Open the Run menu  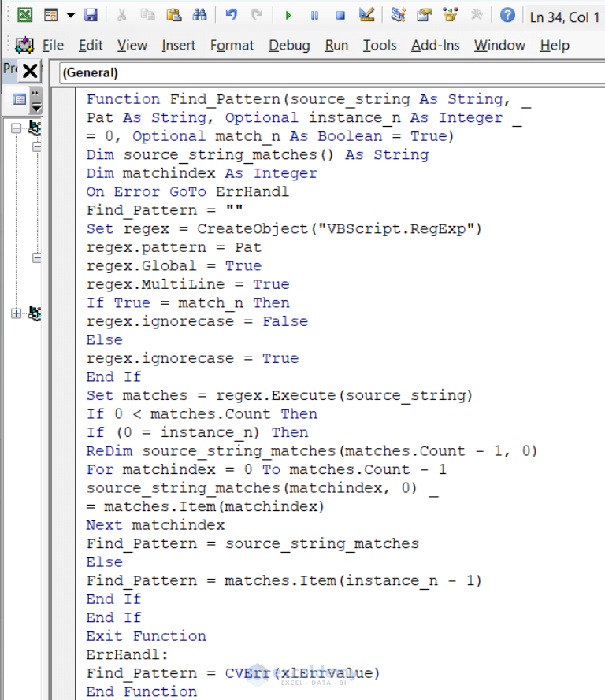click(336, 45)
